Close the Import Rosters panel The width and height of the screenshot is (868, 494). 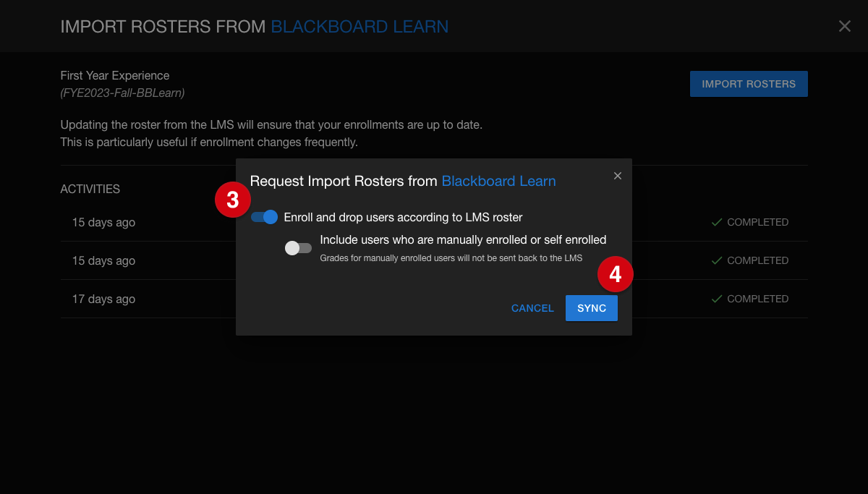pos(844,26)
